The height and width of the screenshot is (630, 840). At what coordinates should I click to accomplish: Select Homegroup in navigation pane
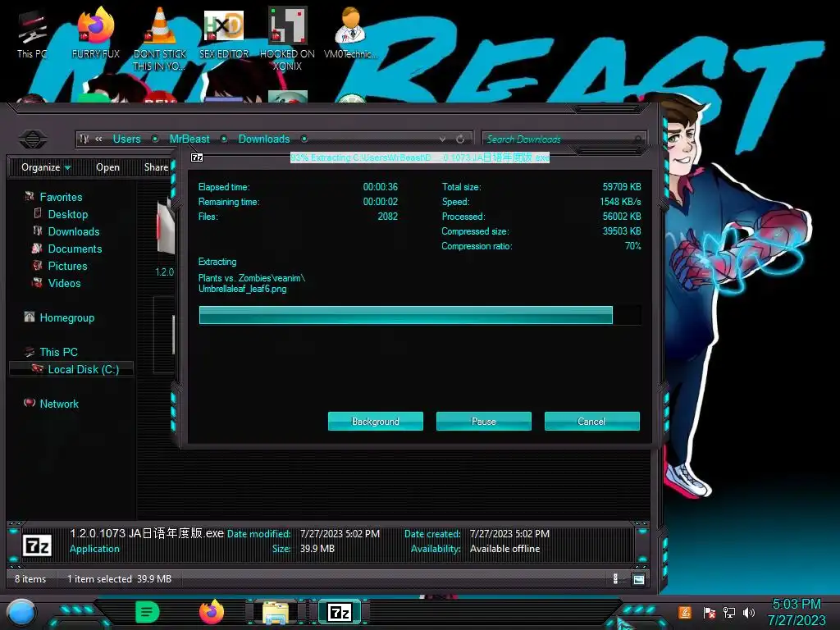(x=67, y=317)
